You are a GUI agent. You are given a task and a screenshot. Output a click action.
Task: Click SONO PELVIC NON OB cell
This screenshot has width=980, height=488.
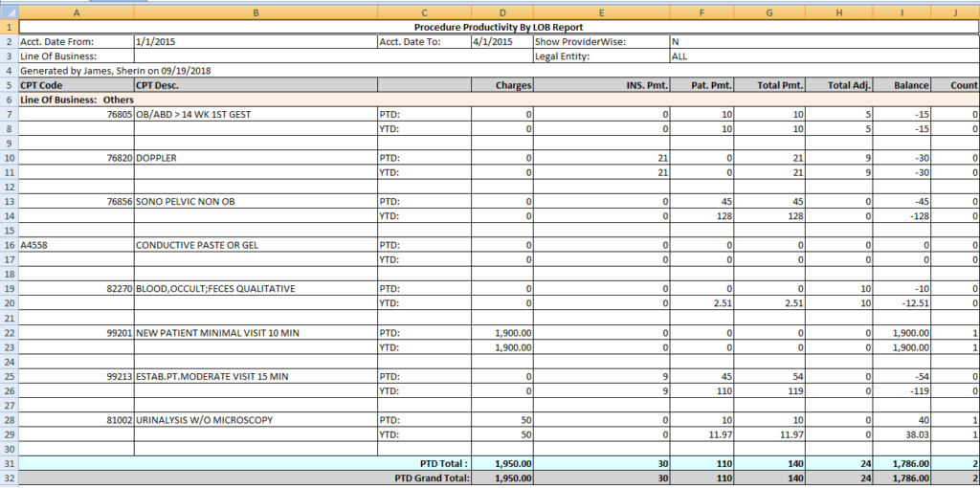(x=256, y=202)
